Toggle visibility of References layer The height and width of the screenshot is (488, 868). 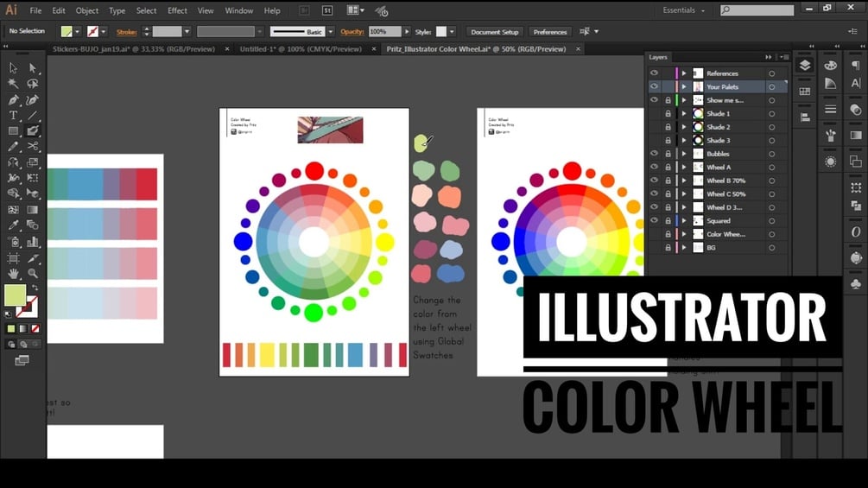(655, 73)
